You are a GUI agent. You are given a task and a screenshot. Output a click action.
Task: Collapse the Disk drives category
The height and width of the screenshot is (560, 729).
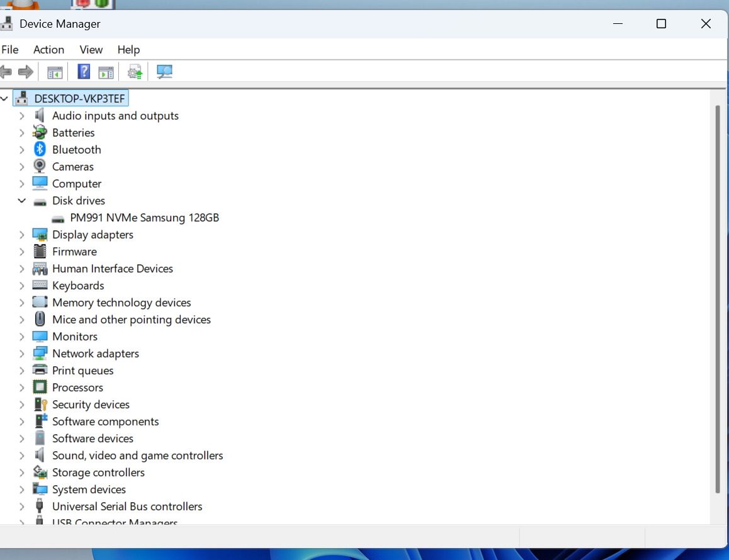click(x=21, y=201)
